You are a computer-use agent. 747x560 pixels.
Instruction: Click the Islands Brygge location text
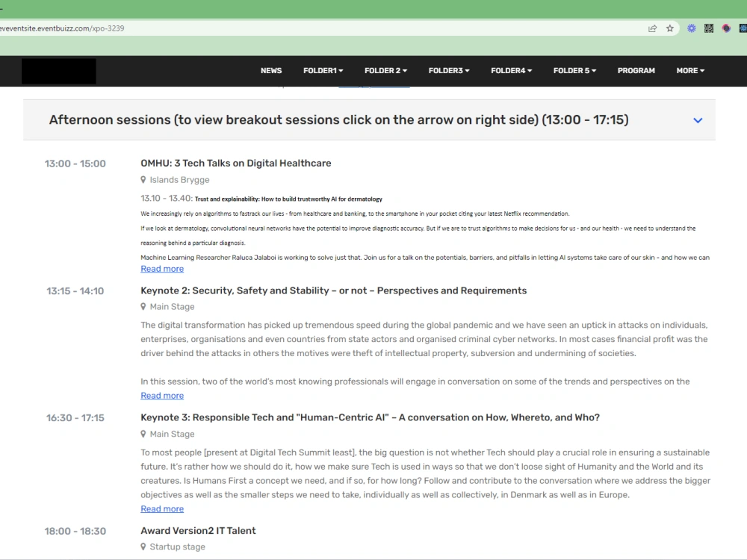(179, 180)
